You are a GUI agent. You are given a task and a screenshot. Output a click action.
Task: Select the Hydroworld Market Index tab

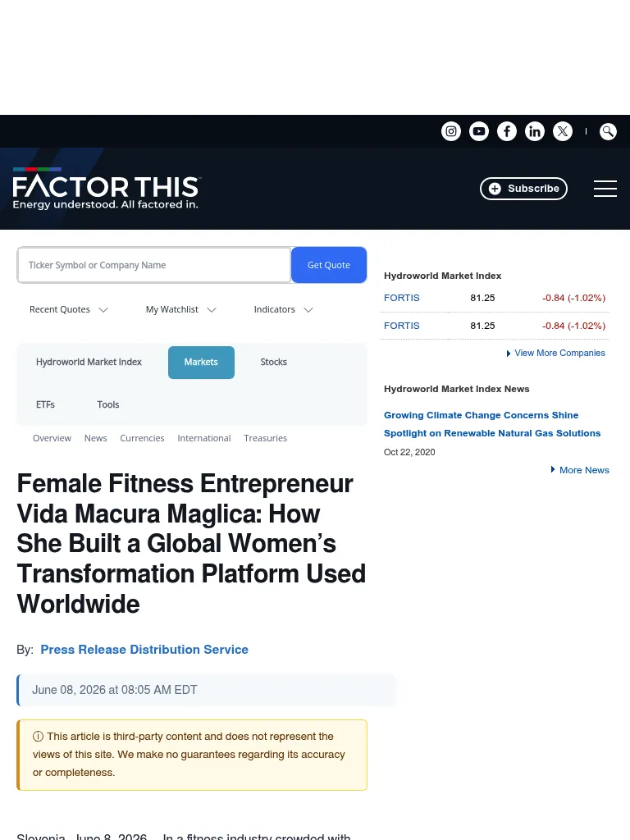(89, 362)
